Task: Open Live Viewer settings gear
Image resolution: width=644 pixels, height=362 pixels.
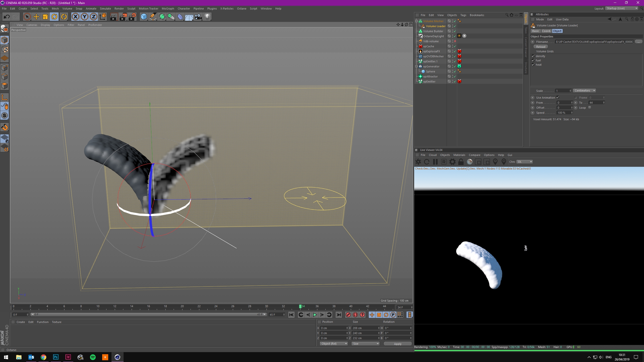Action: [452, 162]
